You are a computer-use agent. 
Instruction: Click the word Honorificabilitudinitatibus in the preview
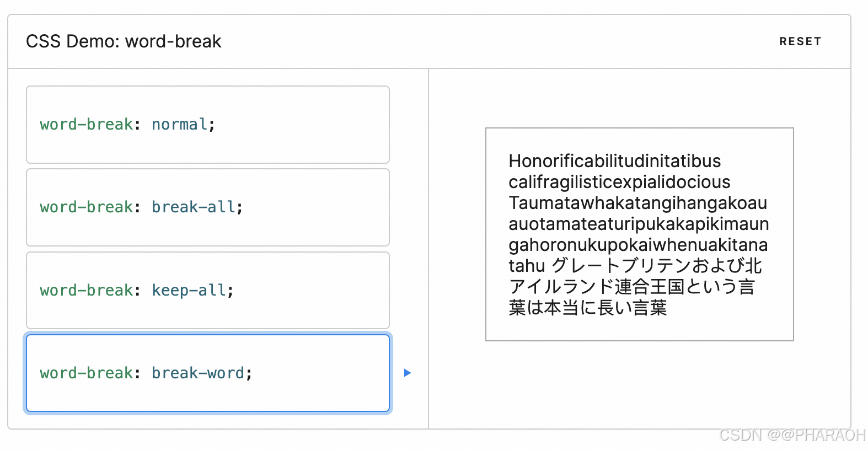[614, 161]
